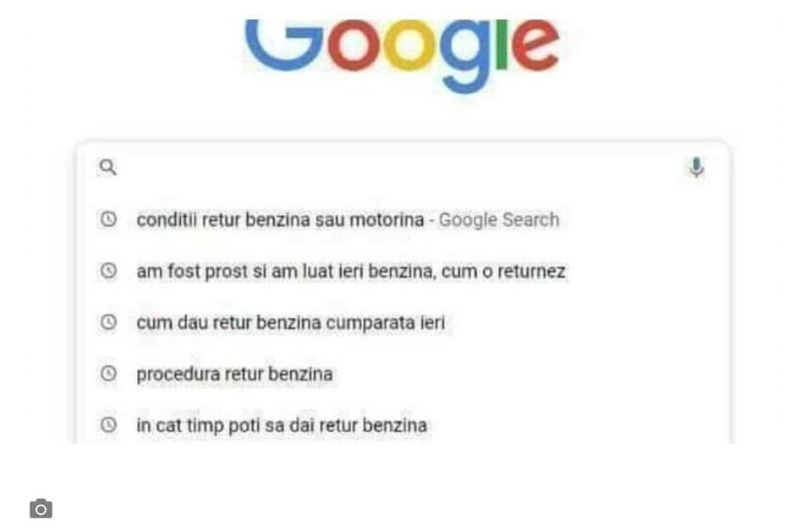812x531 pixels.
Task: Select suggestion 'conditii retur benzina sau motorina'
Action: tap(279, 220)
